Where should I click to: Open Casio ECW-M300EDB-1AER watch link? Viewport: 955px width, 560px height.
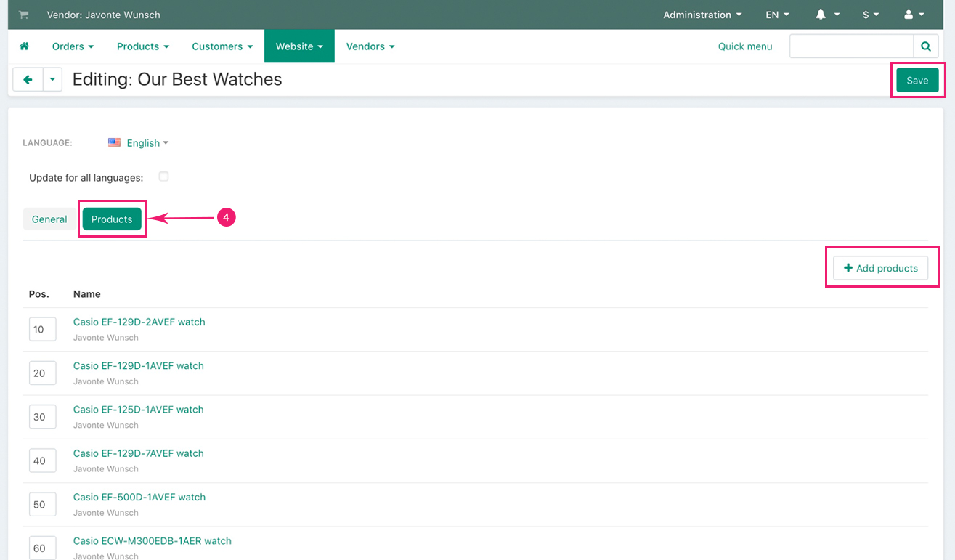[x=153, y=540]
